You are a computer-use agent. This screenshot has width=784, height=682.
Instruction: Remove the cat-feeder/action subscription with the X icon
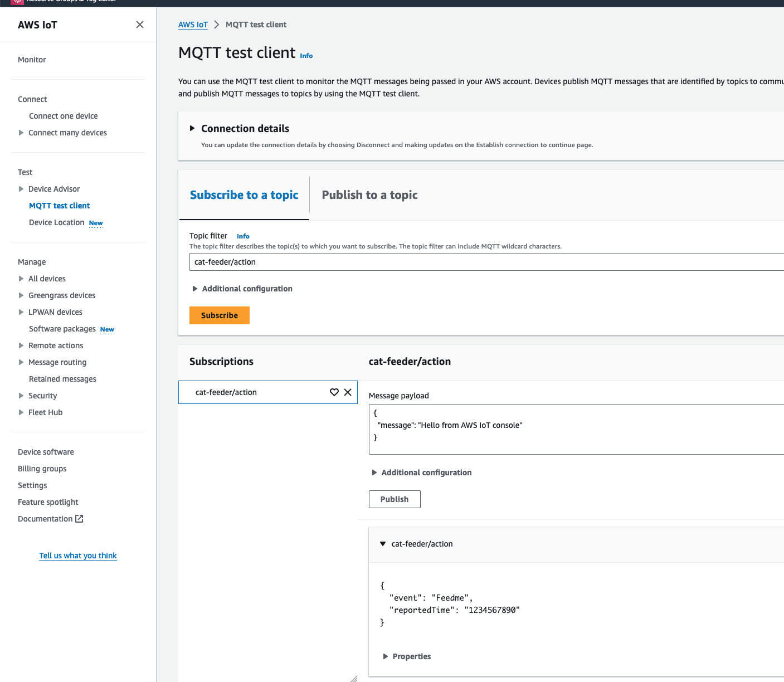[x=348, y=392]
